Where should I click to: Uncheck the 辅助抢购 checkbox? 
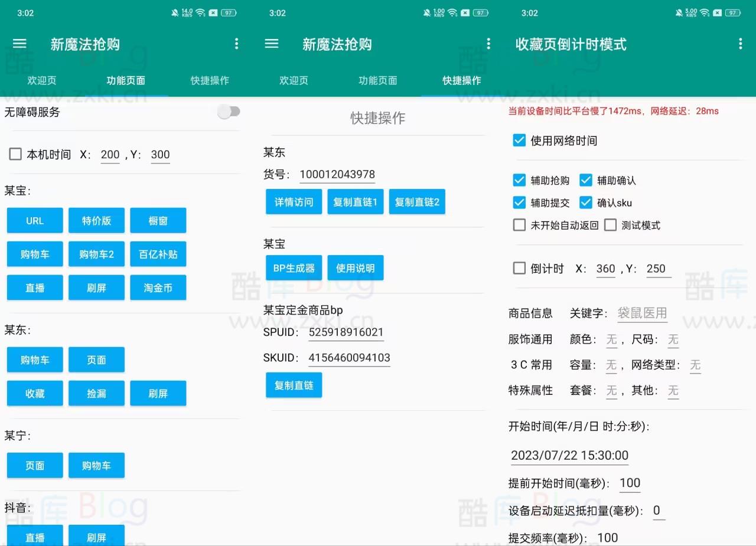coord(519,180)
